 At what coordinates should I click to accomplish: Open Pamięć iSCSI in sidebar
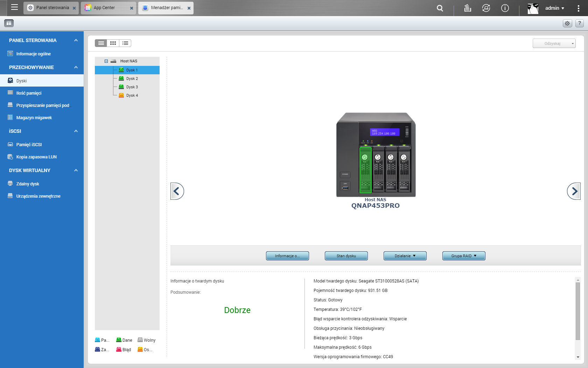click(x=42, y=144)
